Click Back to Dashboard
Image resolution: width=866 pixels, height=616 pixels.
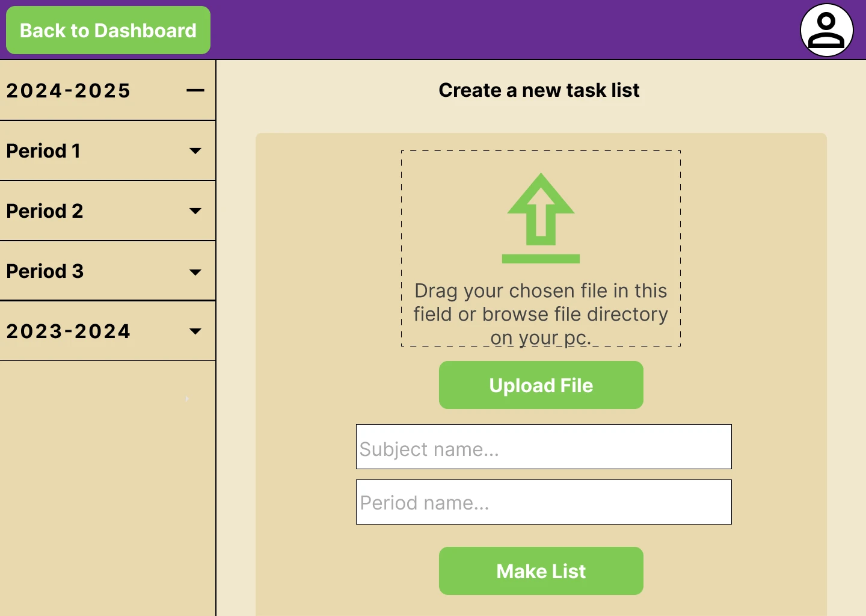pos(108,30)
